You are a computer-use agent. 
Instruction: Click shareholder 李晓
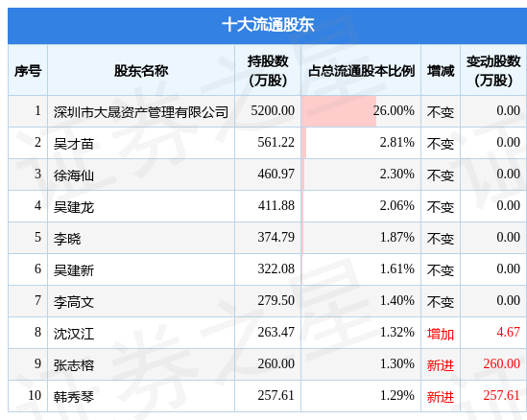coord(67,239)
